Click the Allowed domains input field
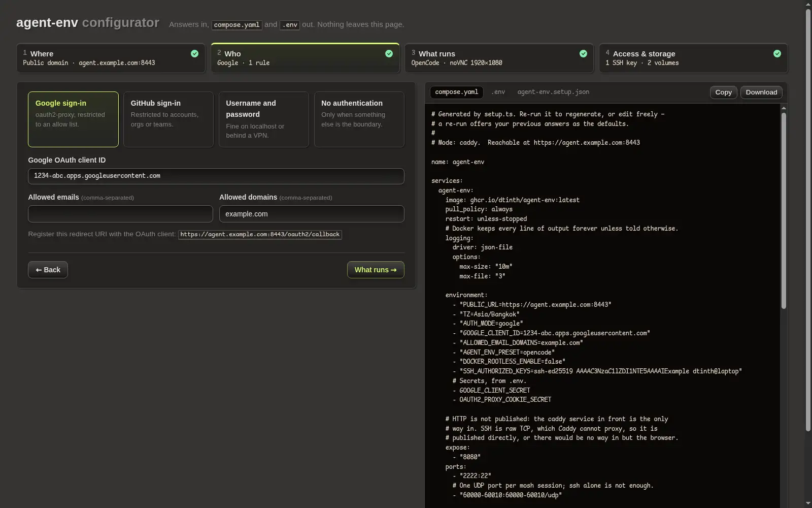The image size is (812, 508). (312, 214)
